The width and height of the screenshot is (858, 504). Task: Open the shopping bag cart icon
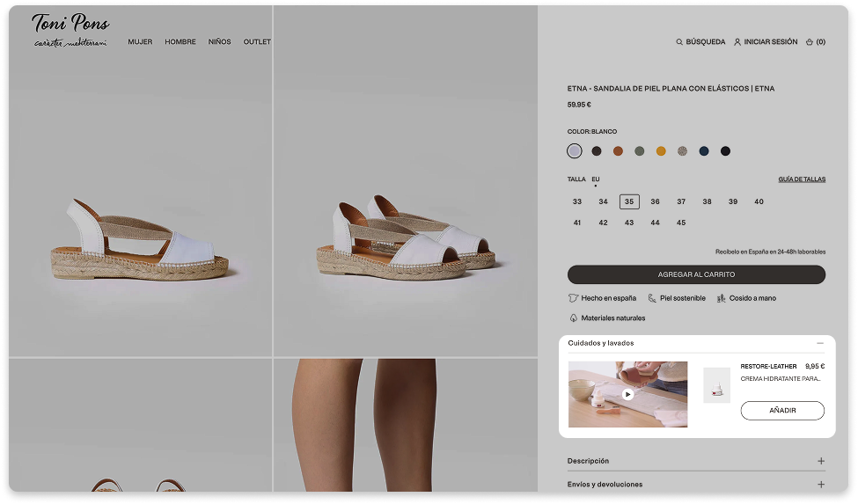[x=810, y=42]
